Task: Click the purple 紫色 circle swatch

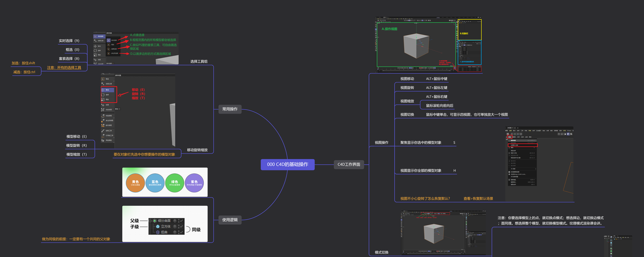Action: (195, 183)
